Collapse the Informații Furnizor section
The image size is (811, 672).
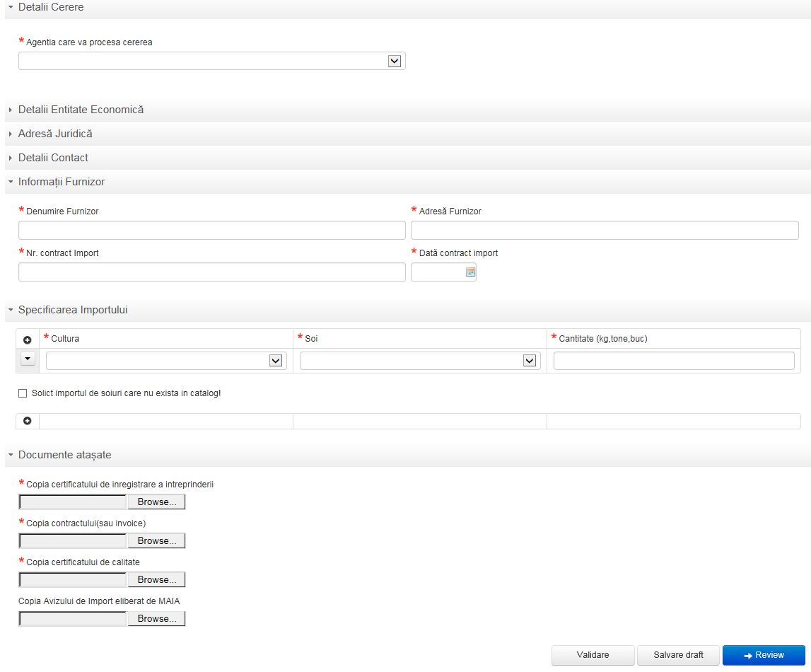(x=62, y=182)
